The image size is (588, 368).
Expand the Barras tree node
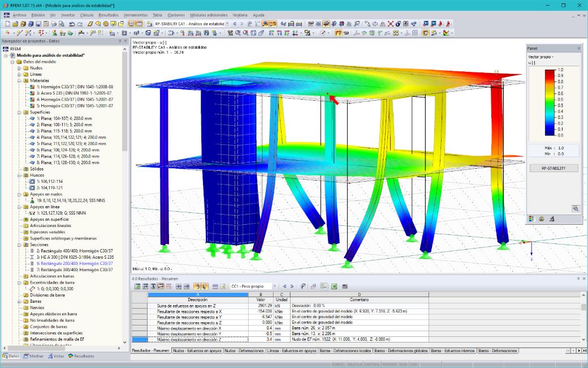pyautogui.click(x=19, y=302)
